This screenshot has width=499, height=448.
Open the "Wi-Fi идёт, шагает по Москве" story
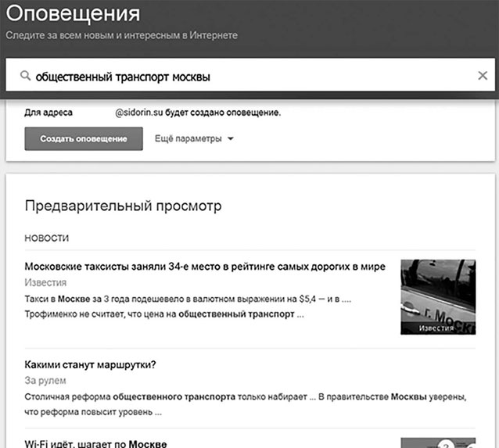tap(96, 444)
